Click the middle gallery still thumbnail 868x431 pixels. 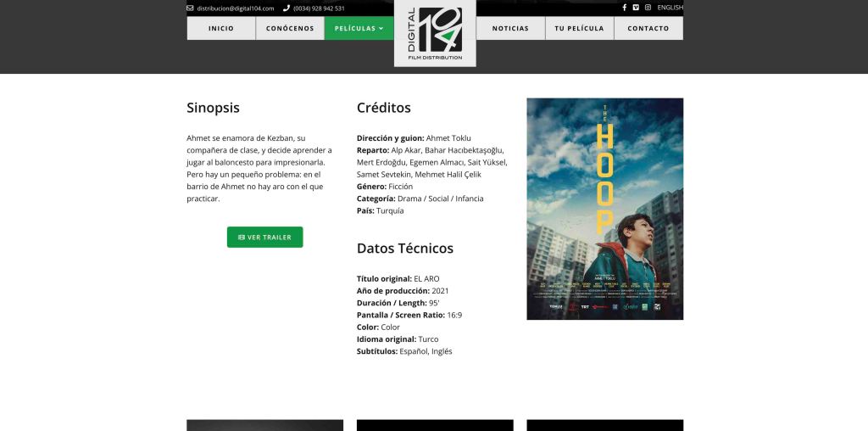click(x=435, y=425)
